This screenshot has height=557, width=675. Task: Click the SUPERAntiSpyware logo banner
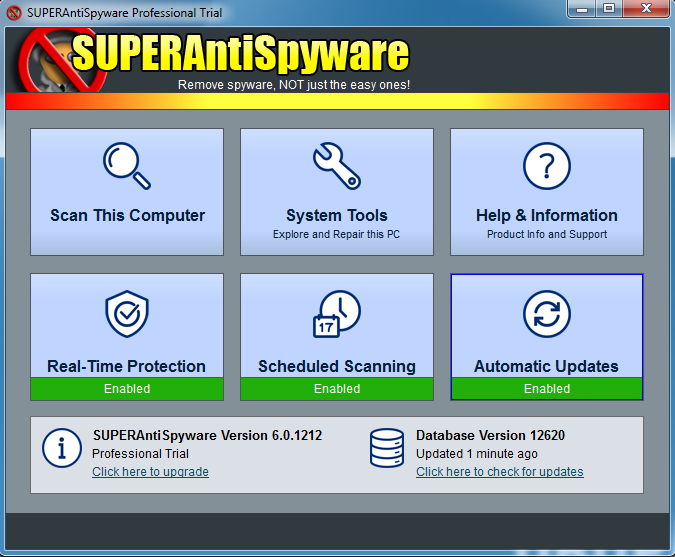(240, 55)
